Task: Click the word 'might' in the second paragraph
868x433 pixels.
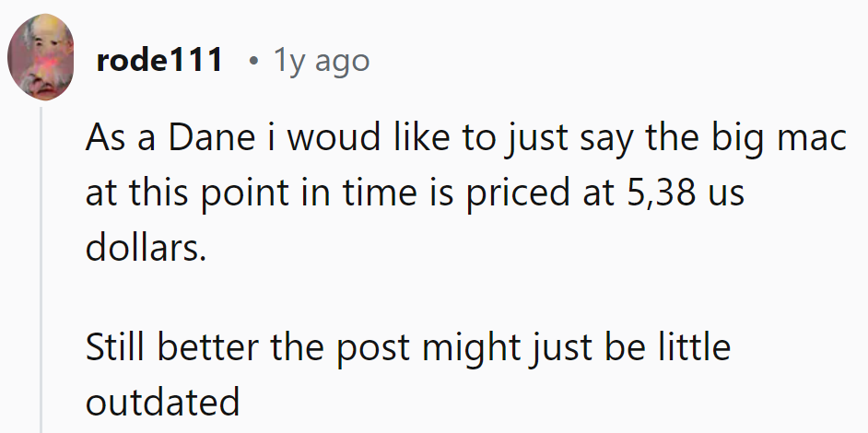Action: click(x=472, y=348)
